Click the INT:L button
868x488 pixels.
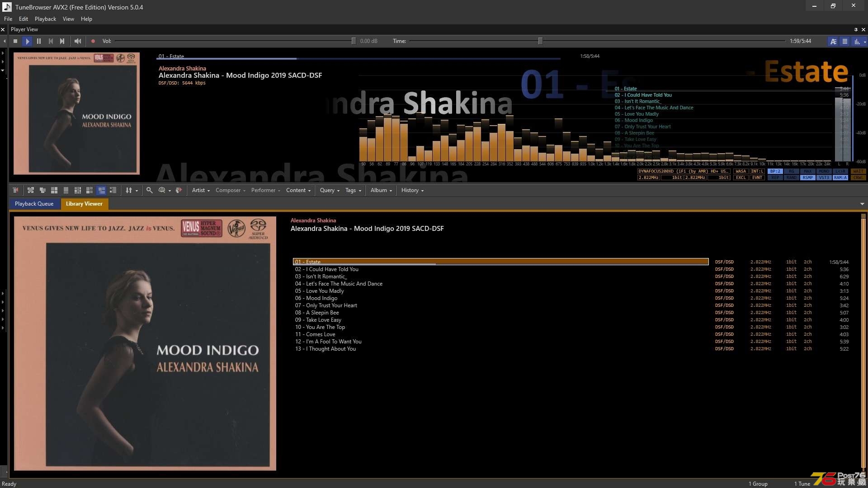coord(757,171)
